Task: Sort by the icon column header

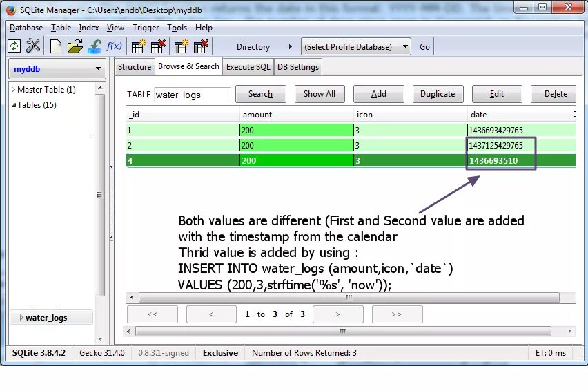Action: 410,115
